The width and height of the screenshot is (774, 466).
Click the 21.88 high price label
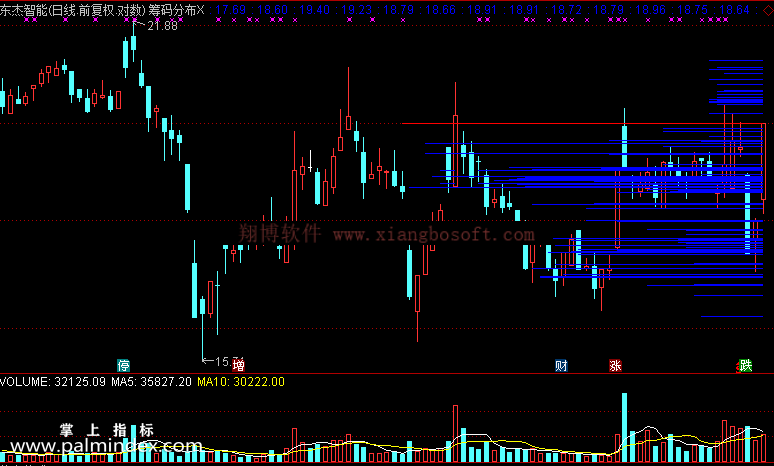click(x=162, y=26)
